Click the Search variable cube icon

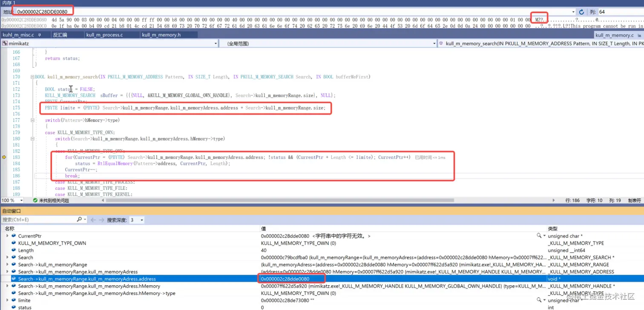click(x=14, y=258)
